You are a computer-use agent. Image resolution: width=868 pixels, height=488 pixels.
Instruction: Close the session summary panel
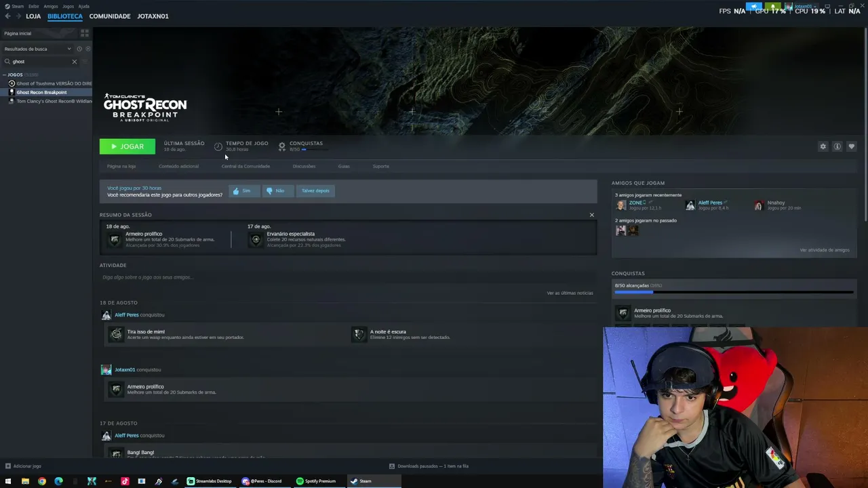click(591, 215)
